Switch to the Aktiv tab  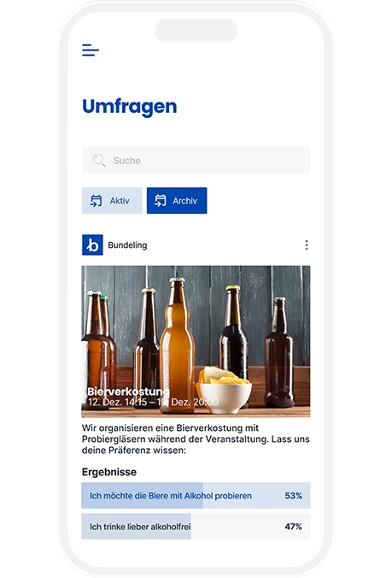(x=112, y=201)
